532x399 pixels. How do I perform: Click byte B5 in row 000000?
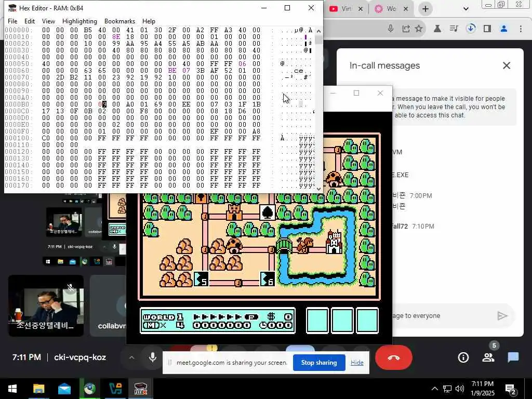88,30
